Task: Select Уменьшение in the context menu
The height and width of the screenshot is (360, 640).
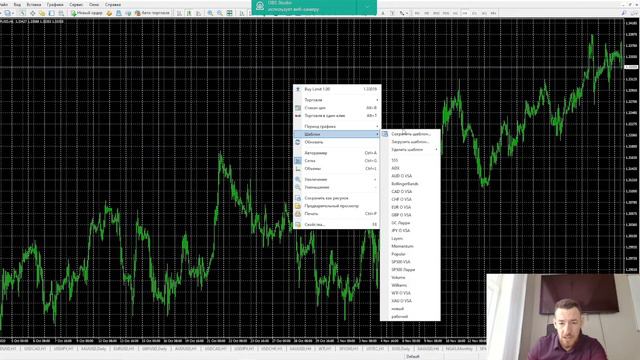Action: [337, 187]
